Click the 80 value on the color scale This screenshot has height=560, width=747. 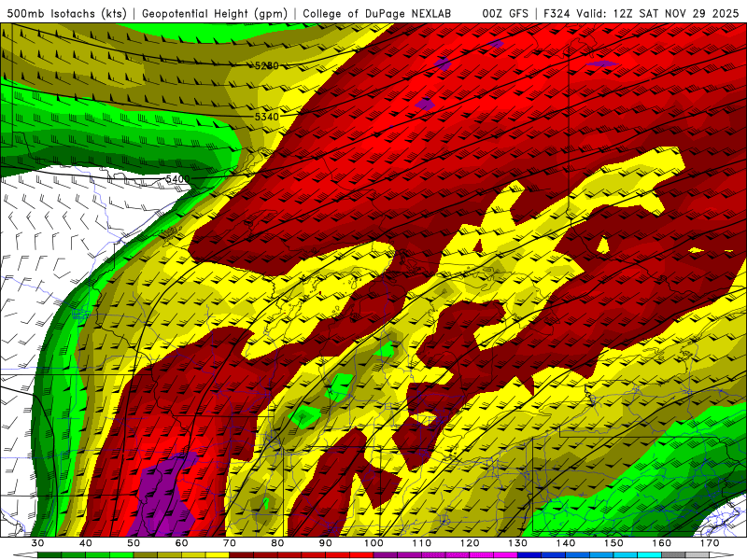(277, 543)
